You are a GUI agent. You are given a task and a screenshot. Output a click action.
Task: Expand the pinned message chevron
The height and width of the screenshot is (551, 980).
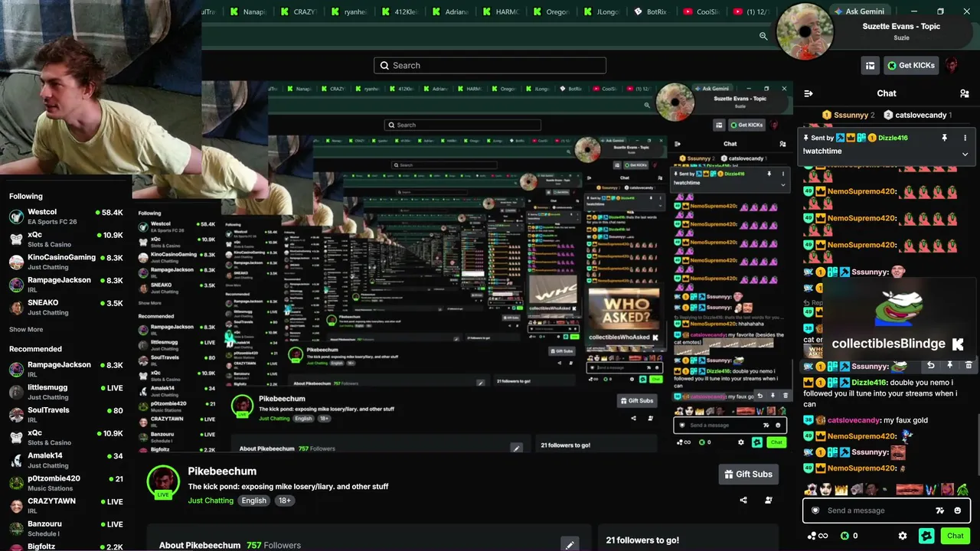click(965, 154)
